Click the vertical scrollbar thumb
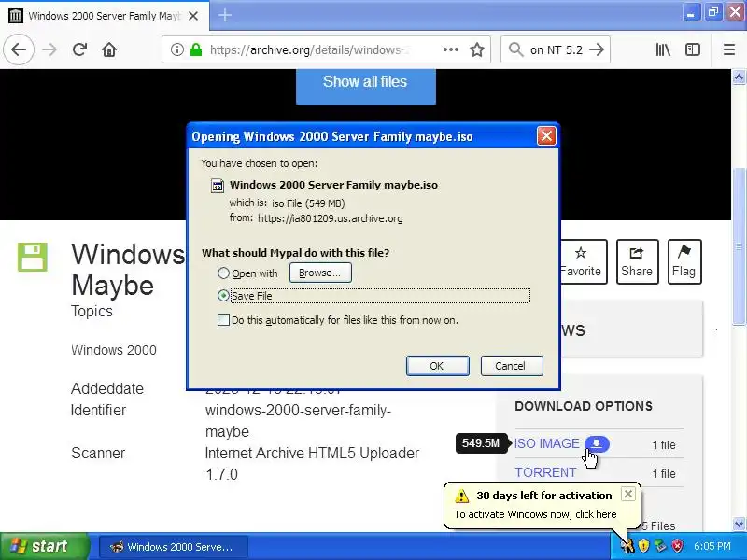The width and height of the screenshot is (747, 560). point(739,246)
